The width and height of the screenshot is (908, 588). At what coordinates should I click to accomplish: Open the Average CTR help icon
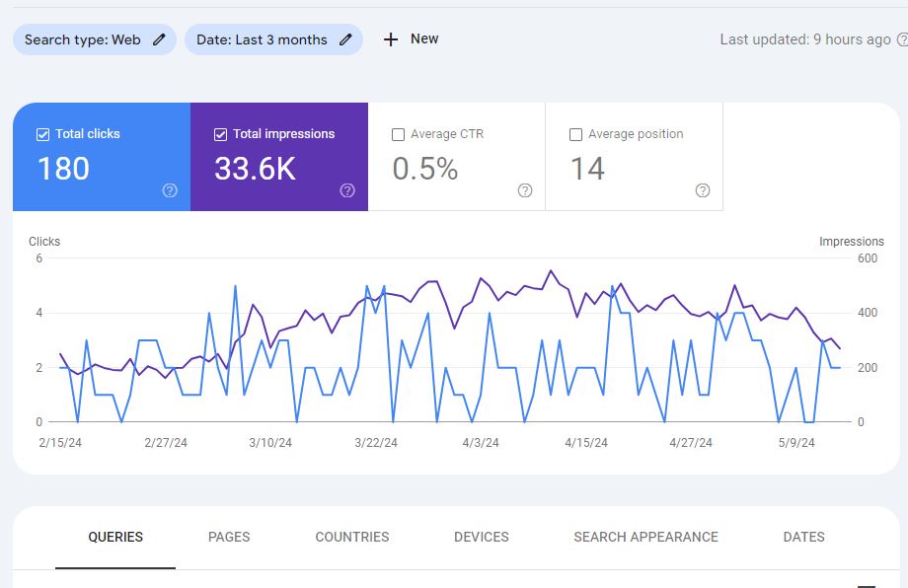[x=525, y=190]
